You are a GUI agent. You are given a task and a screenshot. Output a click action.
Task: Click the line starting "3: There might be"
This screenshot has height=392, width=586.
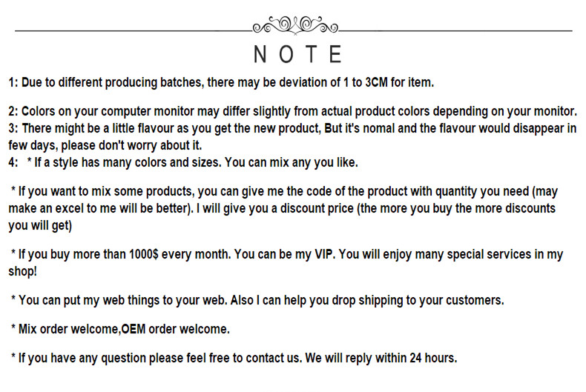point(292,128)
